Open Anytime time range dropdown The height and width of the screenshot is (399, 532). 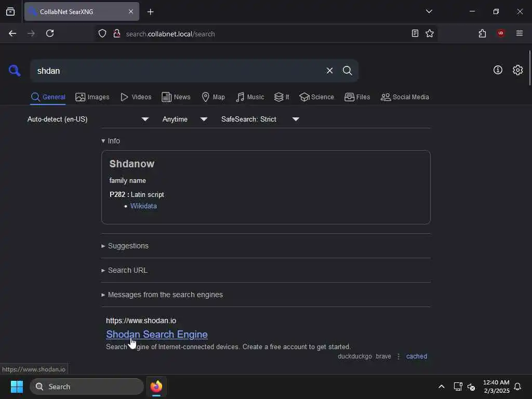coord(185,119)
